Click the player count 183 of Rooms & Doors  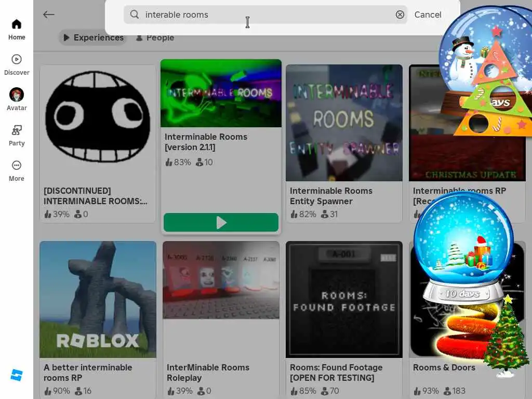(454, 391)
